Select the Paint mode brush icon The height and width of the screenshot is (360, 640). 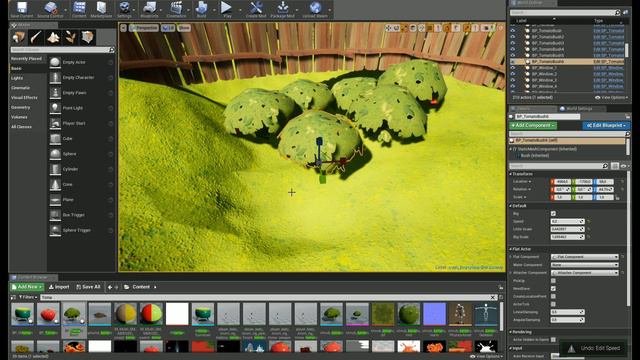(36, 38)
